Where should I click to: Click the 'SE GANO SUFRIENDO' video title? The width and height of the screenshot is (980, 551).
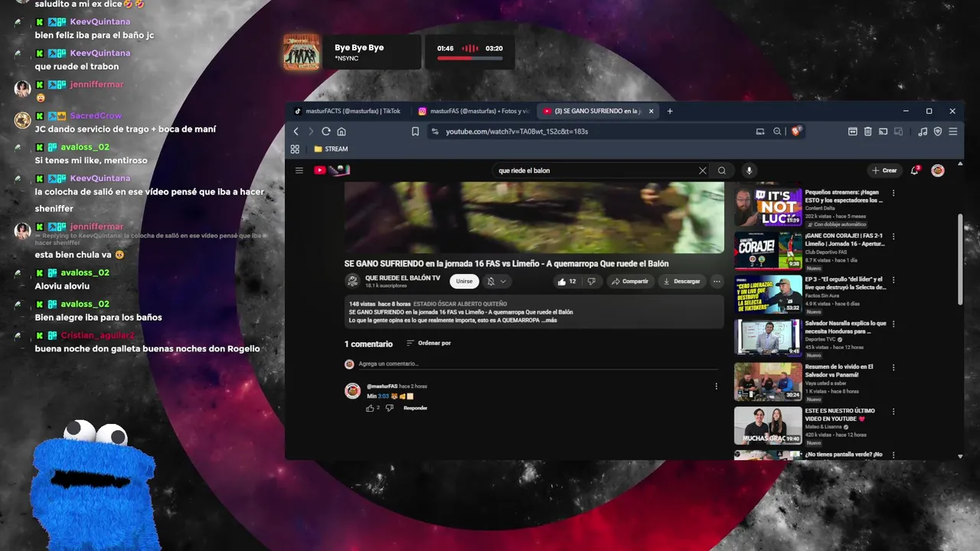point(507,263)
